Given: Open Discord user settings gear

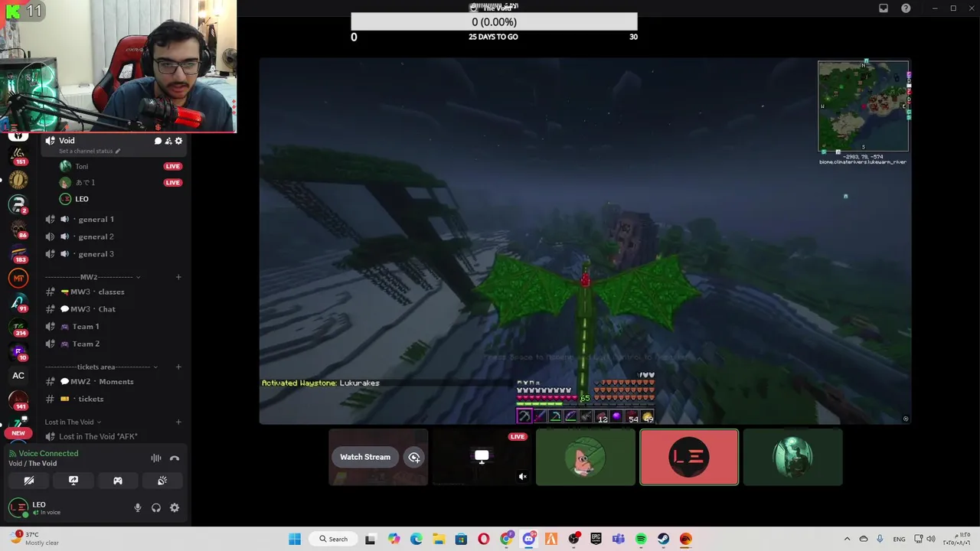Looking at the screenshot, I should pos(175,507).
